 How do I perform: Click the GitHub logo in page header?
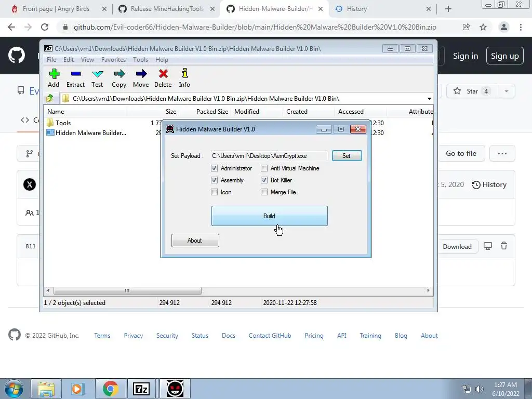point(16,56)
